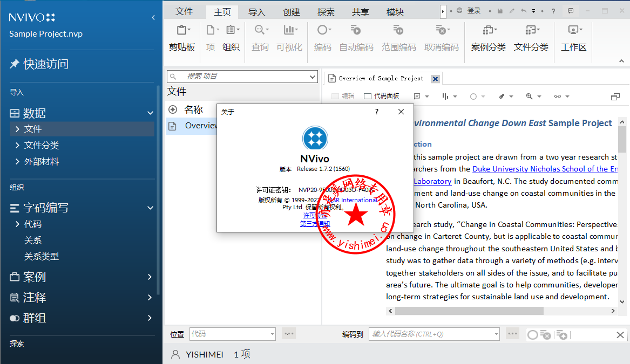
Task: Toggle the 代码面板 code panel checkbox
Action: (367, 96)
